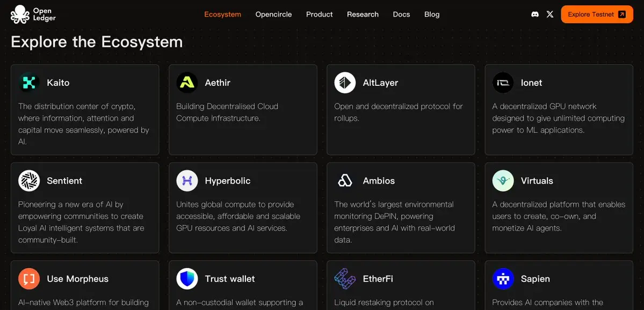Image resolution: width=644 pixels, height=310 pixels.
Task: Open the Docs nav item
Action: click(x=401, y=14)
